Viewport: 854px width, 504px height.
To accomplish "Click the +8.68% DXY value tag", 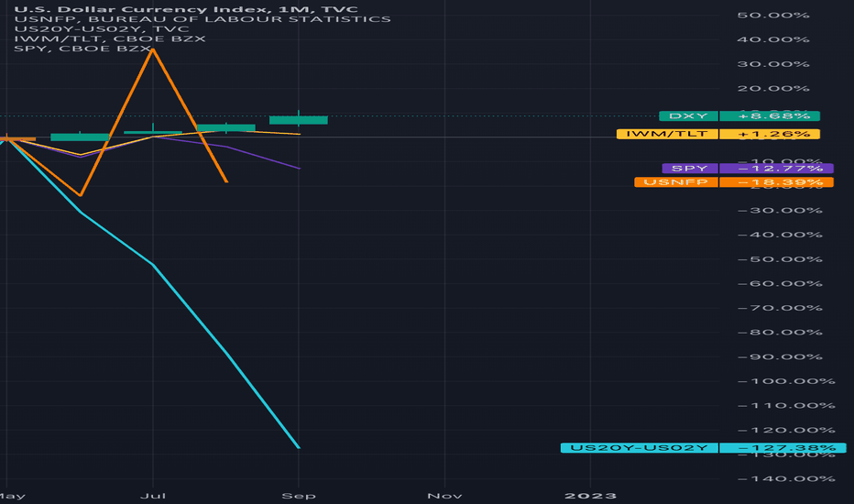I will (770, 116).
